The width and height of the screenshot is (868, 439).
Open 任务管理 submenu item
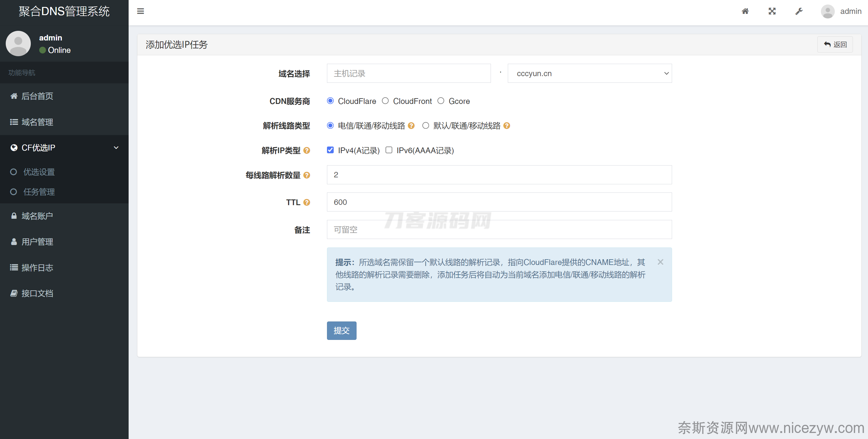[64, 192]
